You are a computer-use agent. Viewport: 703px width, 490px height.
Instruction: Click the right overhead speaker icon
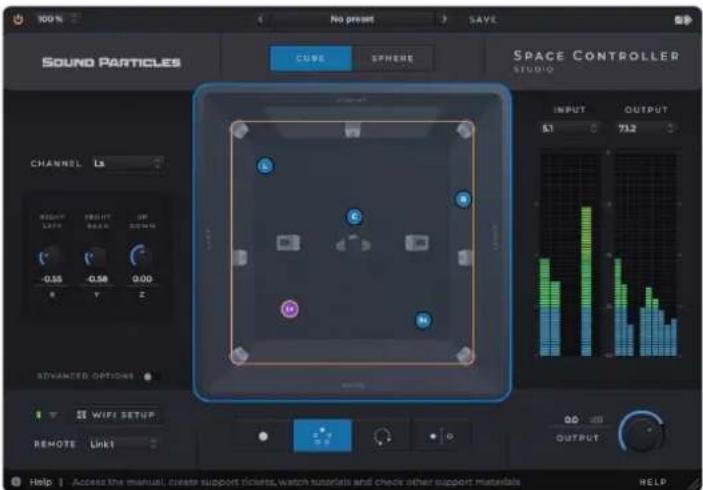[417, 243]
